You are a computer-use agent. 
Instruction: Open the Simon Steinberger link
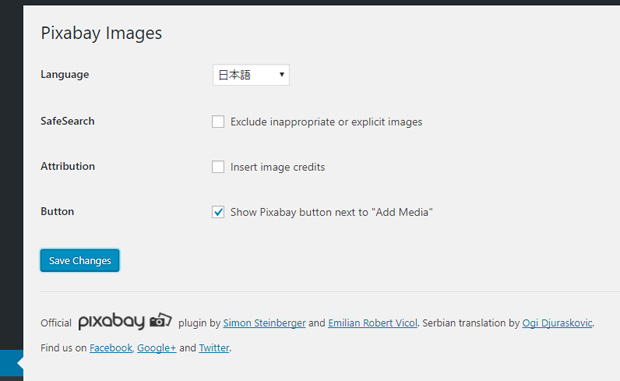[x=264, y=323]
